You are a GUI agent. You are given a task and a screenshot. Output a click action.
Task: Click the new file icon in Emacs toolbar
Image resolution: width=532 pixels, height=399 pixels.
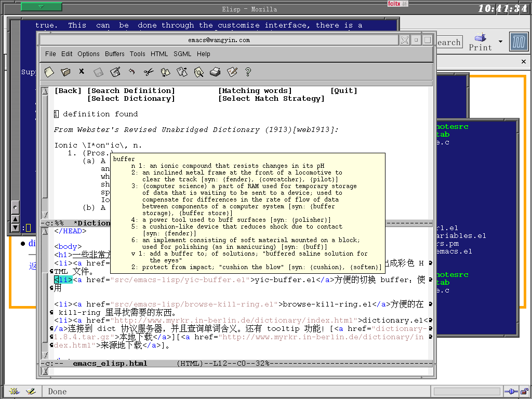point(49,72)
